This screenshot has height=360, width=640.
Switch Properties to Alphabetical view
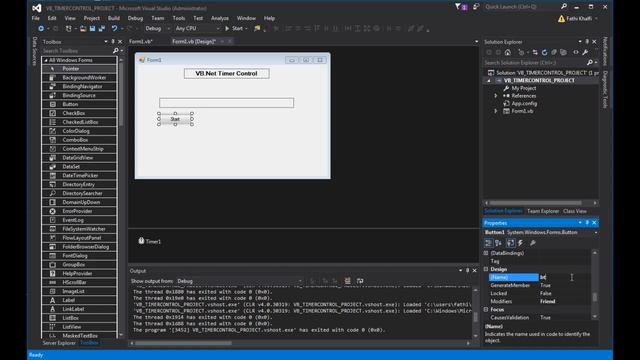498,243
